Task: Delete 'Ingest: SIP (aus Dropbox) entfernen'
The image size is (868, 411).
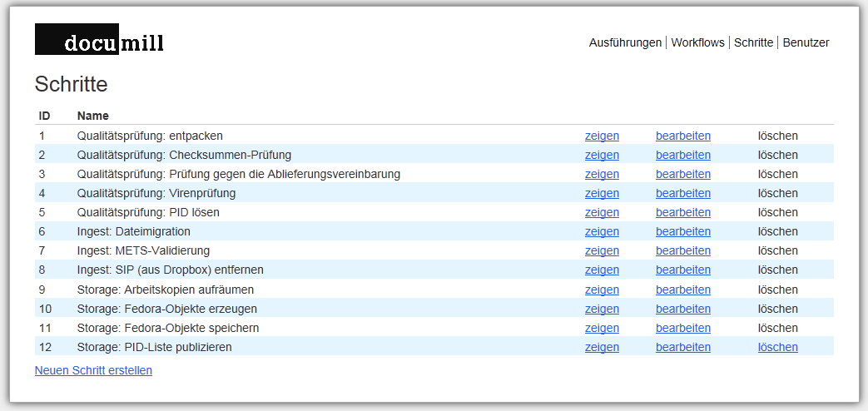Action: (x=777, y=270)
